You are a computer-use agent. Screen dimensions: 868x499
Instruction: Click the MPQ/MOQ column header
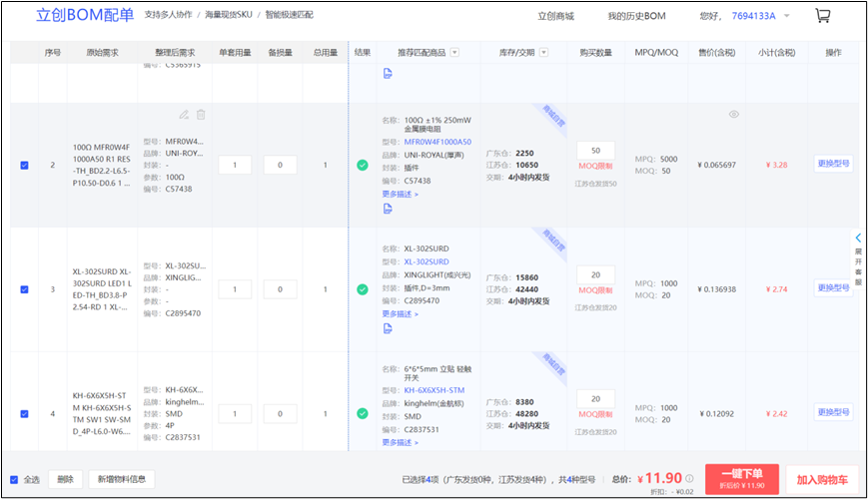click(x=656, y=53)
